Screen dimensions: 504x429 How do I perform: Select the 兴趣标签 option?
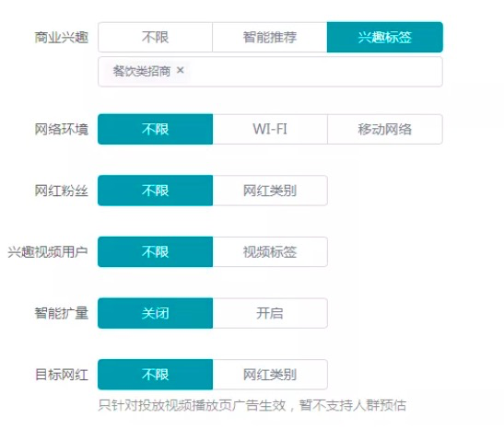[385, 37]
